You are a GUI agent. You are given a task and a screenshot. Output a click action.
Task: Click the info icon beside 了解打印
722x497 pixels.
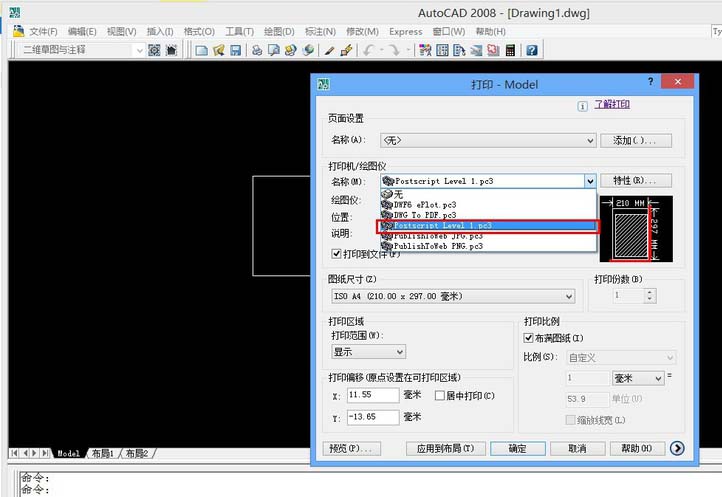click(x=582, y=106)
